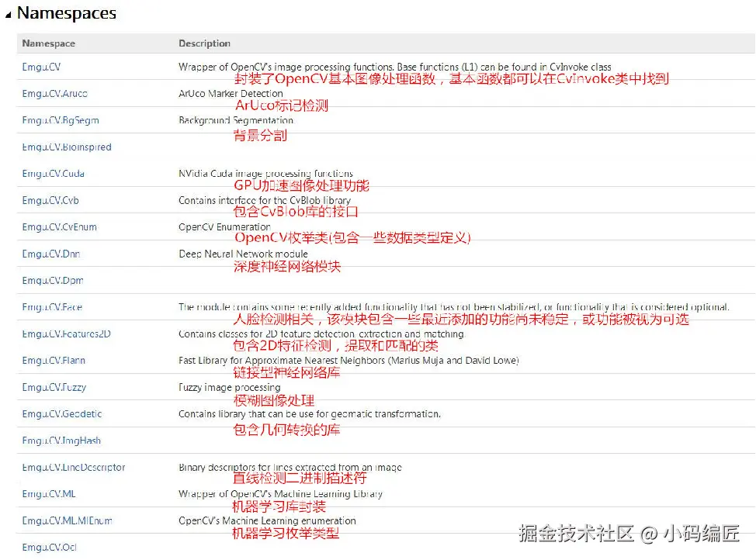756x560 pixels.
Task: Open the Emgu.CV.Bioinspired namespace link
Action: pyautogui.click(x=67, y=147)
